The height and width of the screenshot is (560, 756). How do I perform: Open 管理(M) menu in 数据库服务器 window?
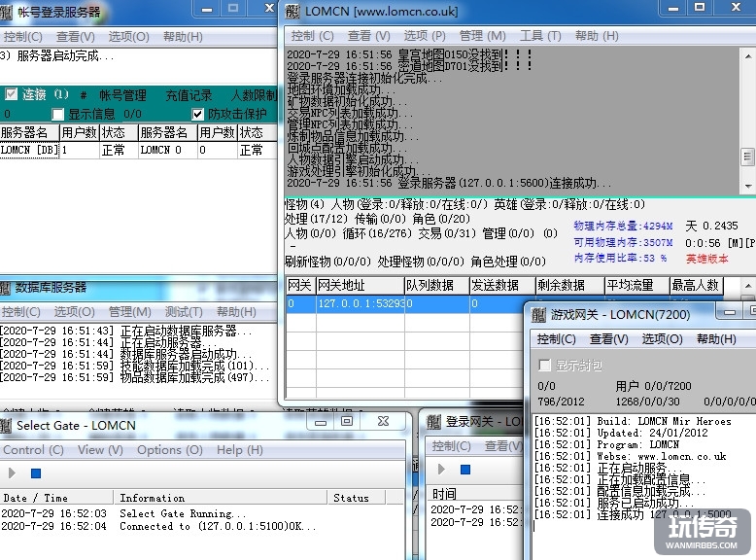point(129,312)
